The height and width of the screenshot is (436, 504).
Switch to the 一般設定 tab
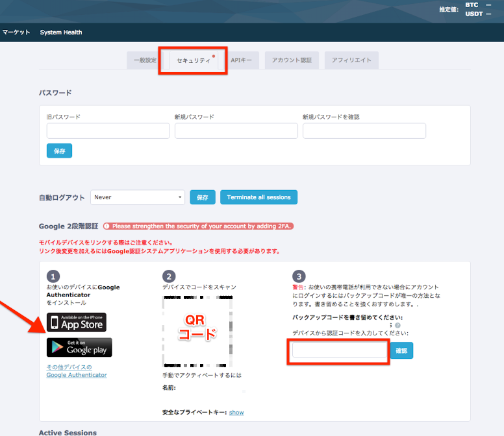(x=145, y=60)
